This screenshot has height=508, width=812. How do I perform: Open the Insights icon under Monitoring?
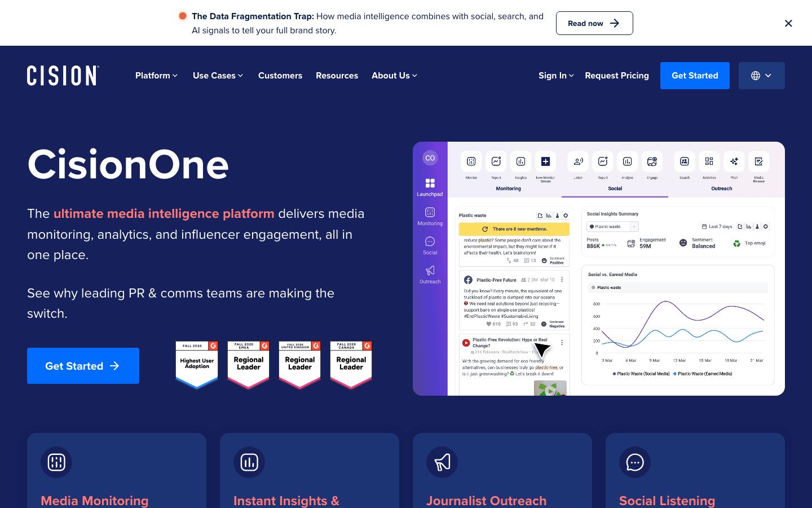coord(520,161)
